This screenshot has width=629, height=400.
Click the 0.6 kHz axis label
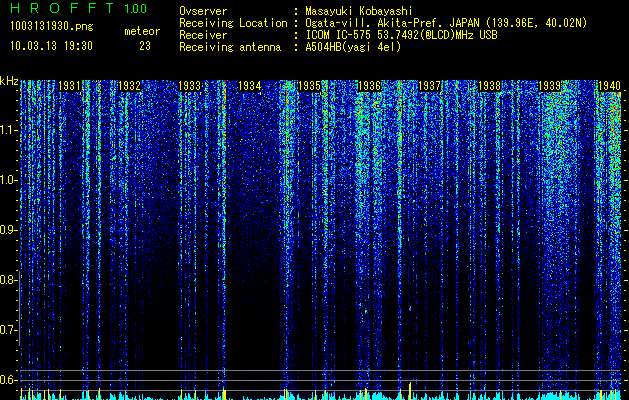8,380
